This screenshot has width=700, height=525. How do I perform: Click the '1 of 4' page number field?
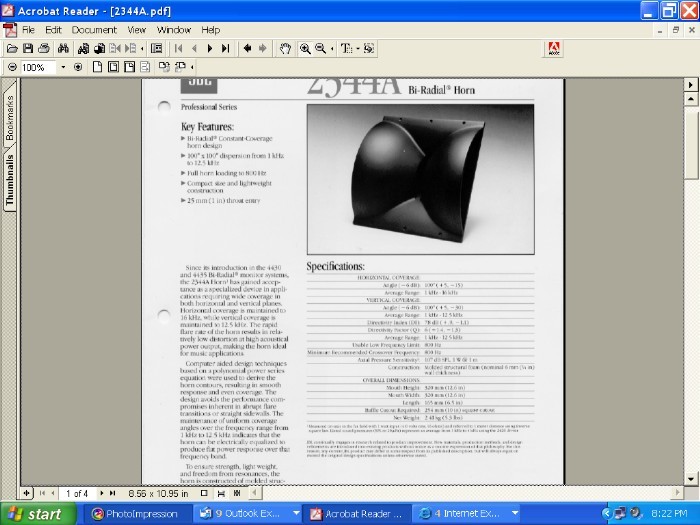[77, 493]
